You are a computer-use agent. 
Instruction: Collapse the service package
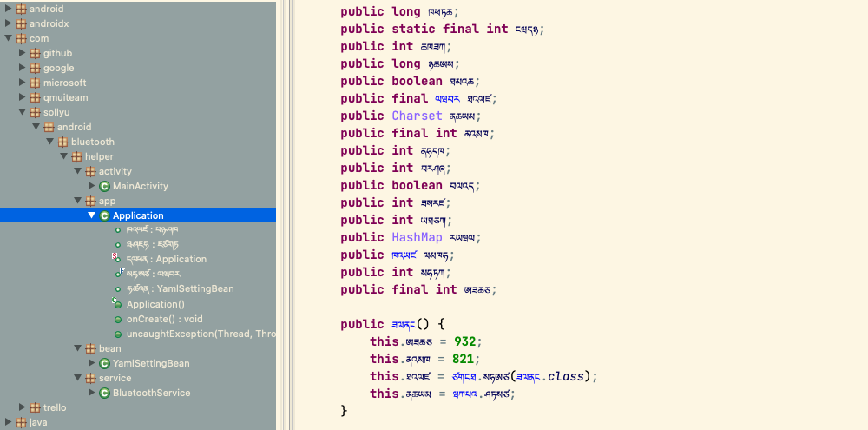pos(77,378)
